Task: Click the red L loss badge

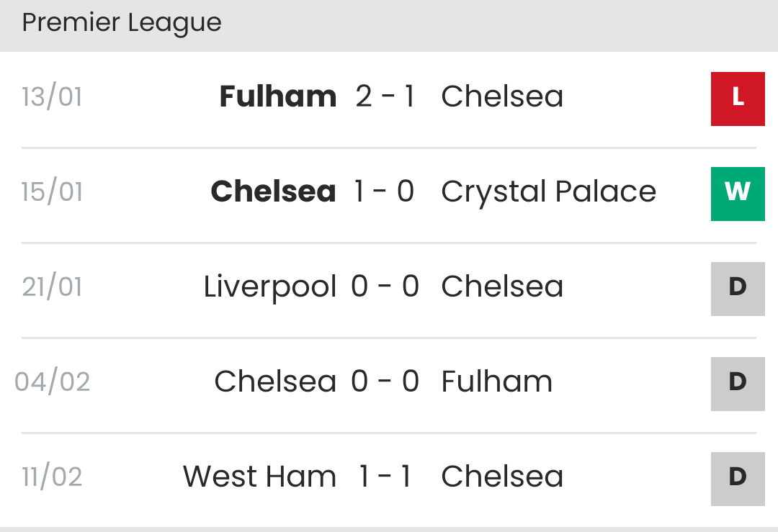Action: (737, 99)
